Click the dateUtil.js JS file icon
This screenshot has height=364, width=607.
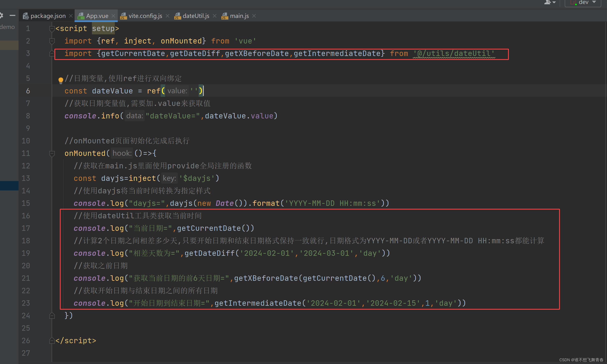[178, 16]
